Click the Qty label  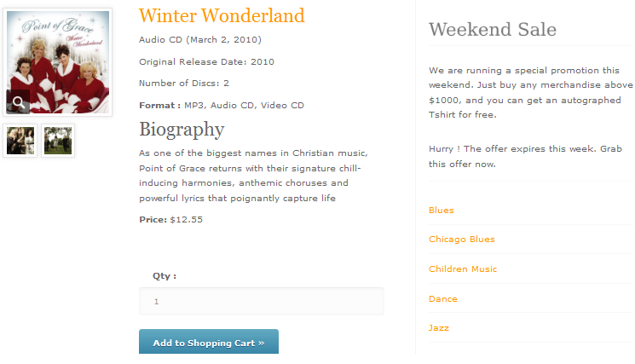click(165, 276)
